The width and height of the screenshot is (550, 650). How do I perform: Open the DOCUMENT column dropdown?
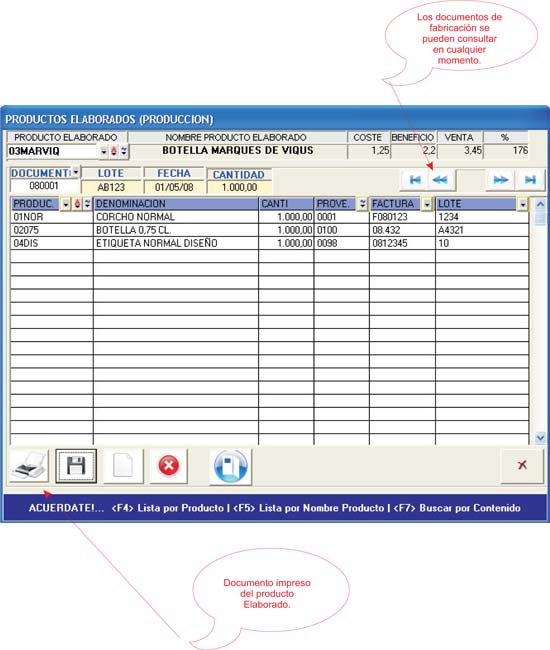(76, 172)
